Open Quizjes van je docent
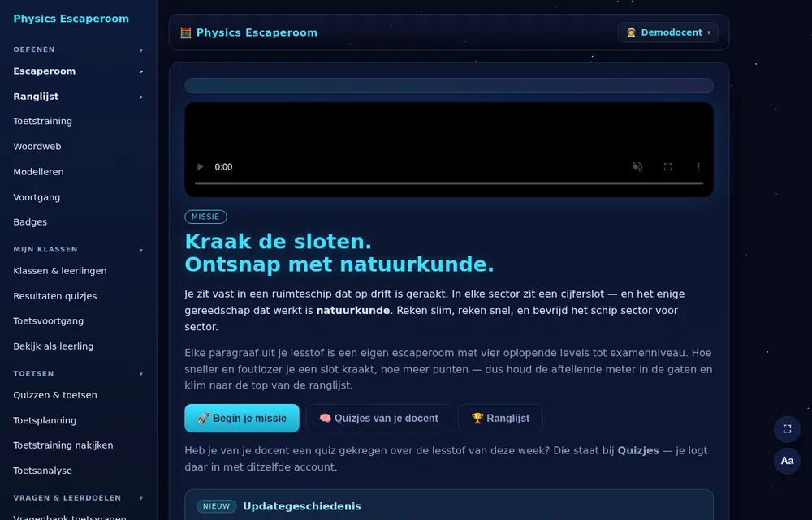 tap(378, 418)
